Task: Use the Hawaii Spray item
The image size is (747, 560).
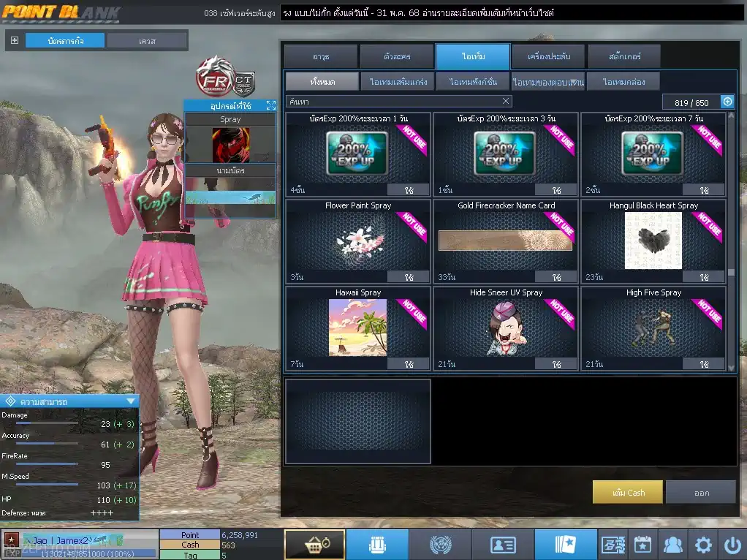Action: pos(409,364)
